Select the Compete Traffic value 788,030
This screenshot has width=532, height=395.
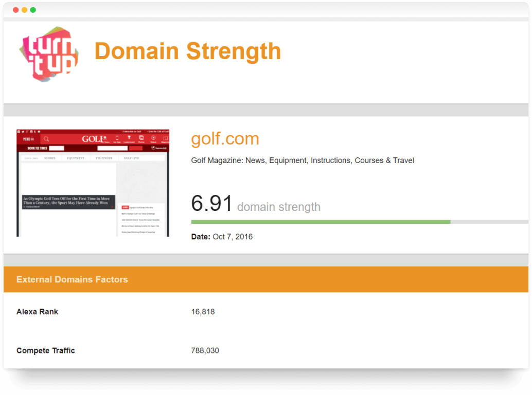(x=205, y=350)
